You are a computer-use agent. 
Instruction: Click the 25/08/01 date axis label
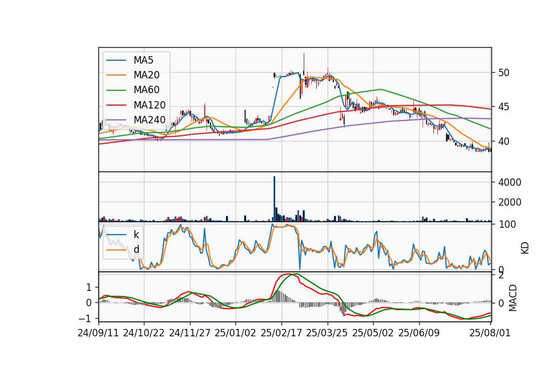coord(490,333)
